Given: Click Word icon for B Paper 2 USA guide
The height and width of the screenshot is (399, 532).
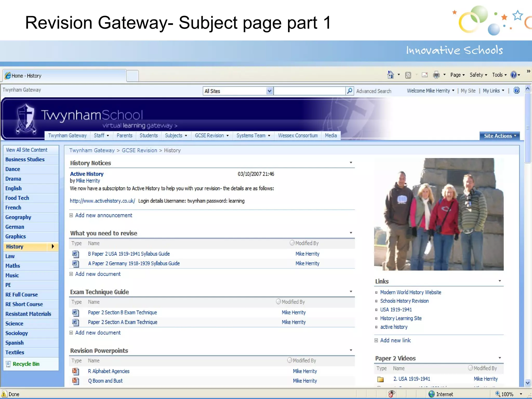Looking at the screenshot, I should click(x=75, y=254).
